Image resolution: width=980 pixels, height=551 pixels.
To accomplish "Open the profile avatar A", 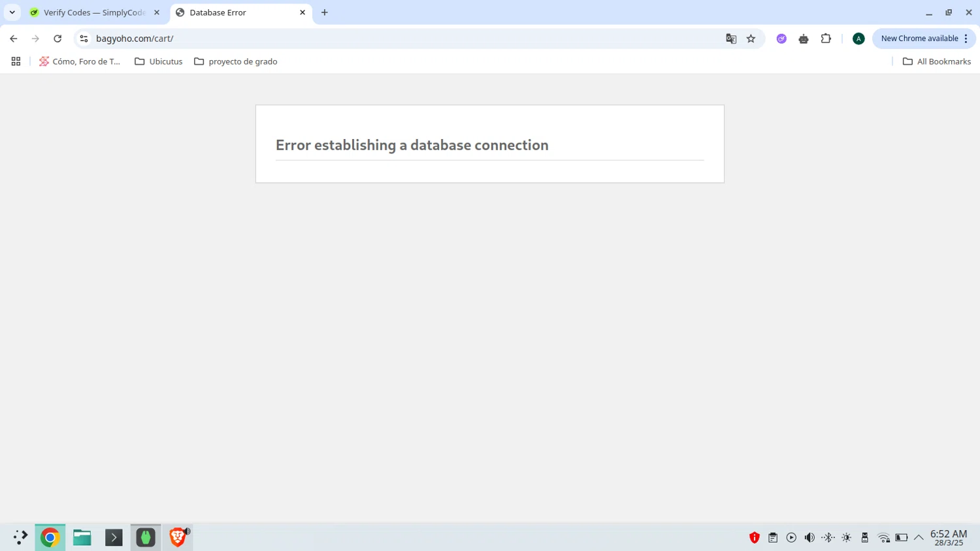I will click(858, 39).
